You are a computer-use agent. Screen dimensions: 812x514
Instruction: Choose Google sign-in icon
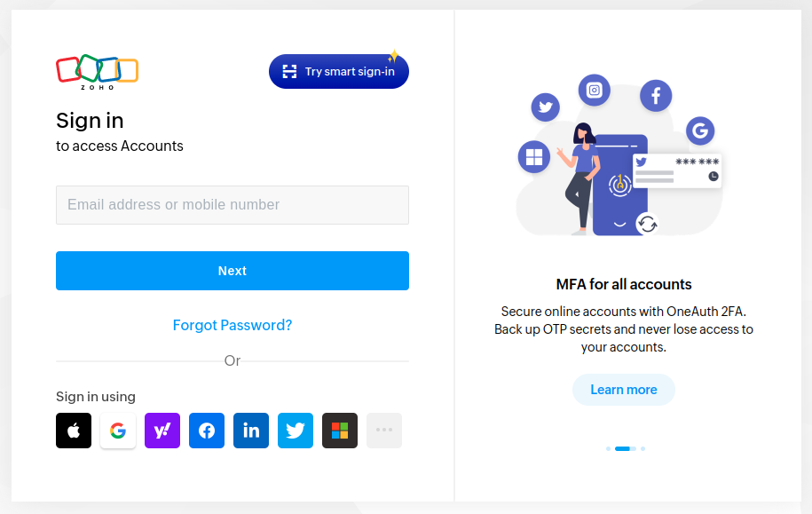pyautogui.click(x=118, y=431)
